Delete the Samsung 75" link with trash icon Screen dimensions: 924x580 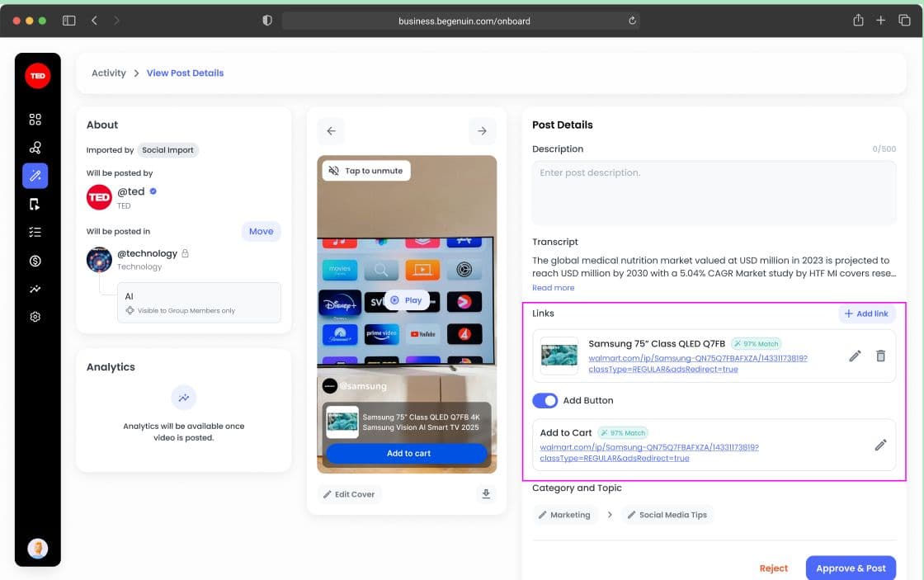[x=880, y=356]
